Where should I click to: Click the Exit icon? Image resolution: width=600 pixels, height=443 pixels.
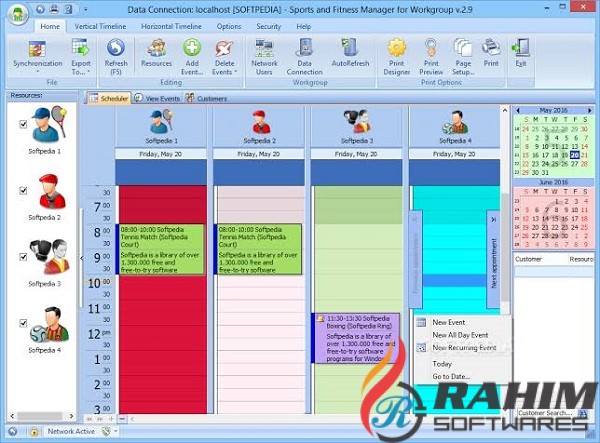[x=520, y=48]
